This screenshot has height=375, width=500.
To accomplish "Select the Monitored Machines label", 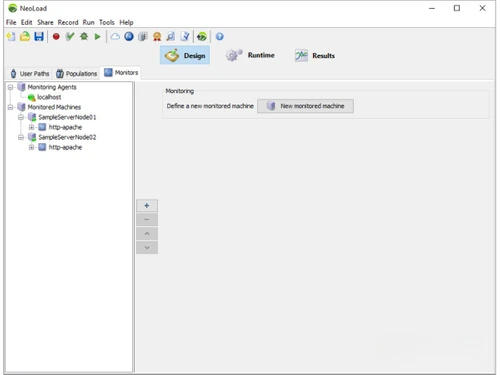I will [54, 107].
